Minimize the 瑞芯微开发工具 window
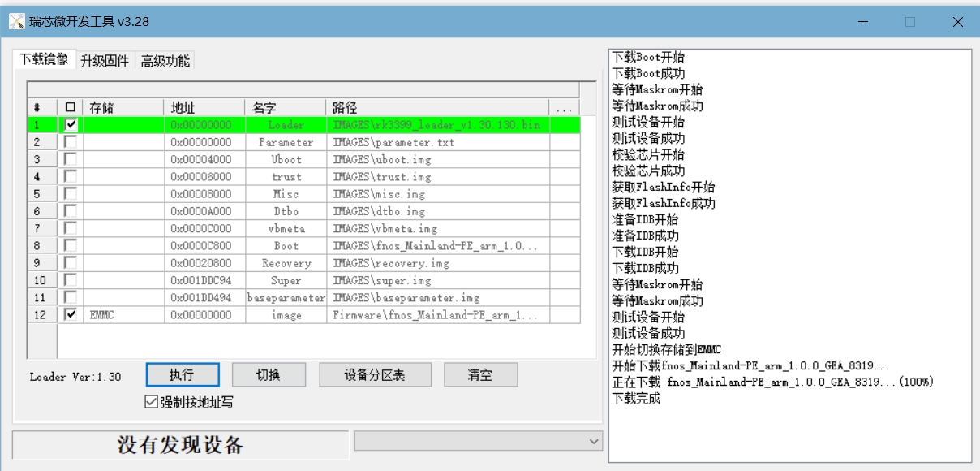 [x=862, y=22]
